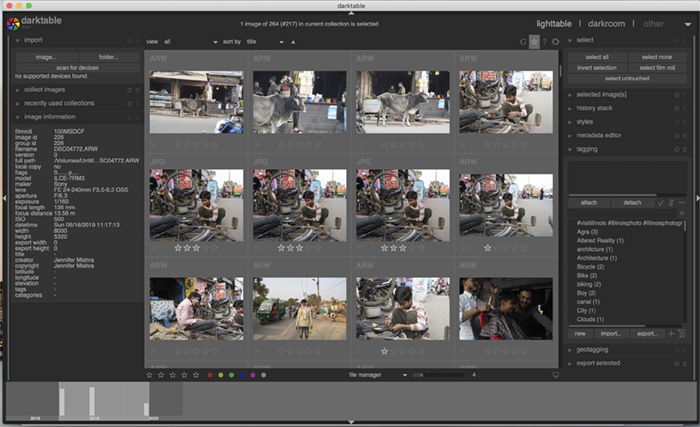Click invert selection button
Image resolution: width=700 pixels, height=427 pixels.
597,68
